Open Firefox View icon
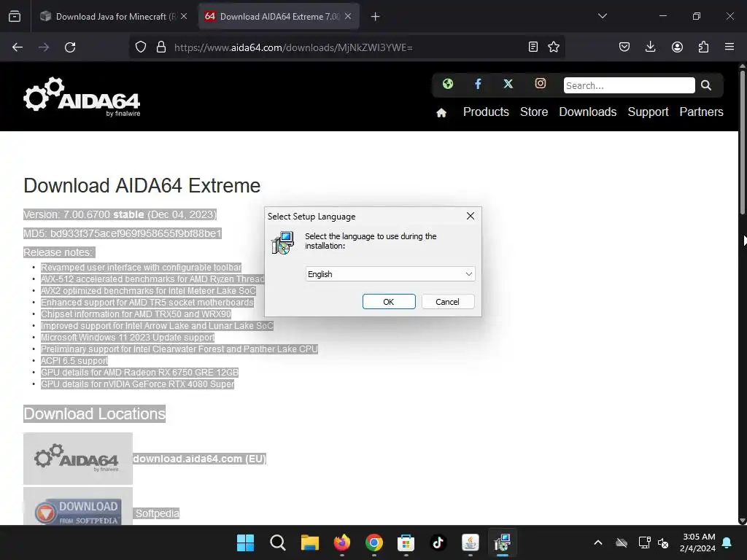Viewport: 747px width, 560px height. click(x=15, y=16)
